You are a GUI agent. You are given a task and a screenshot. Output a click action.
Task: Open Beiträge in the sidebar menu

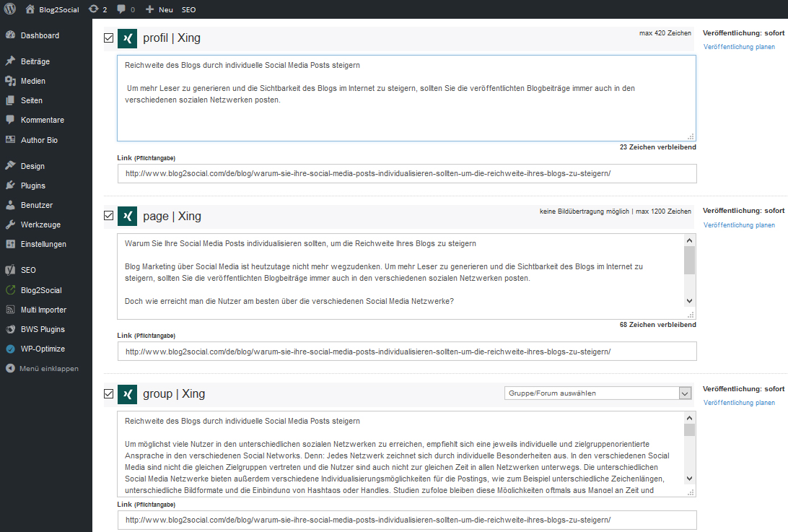tap(35, 61)
